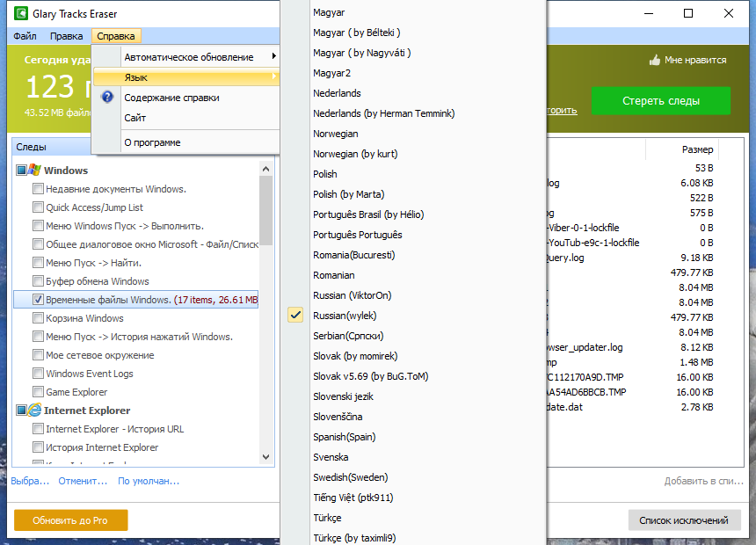
Task: Check Game Explorer option
Action: (38, 392)
